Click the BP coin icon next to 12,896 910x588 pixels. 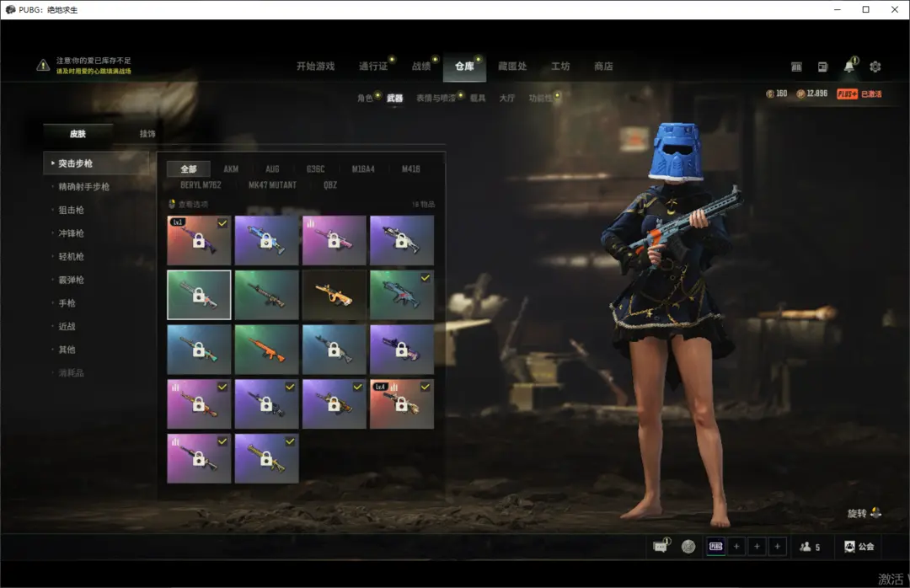click(801, 94)
